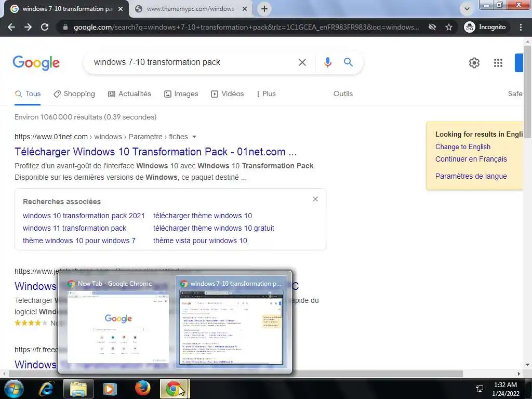Go forward with the forward arrow

click(x=28, y=27)
